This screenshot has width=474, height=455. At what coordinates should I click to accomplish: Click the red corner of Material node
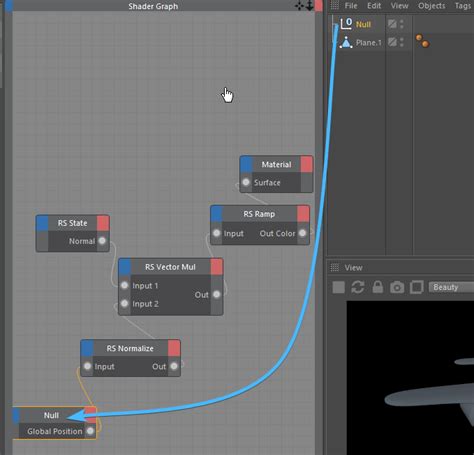click(x=306, y=164)
